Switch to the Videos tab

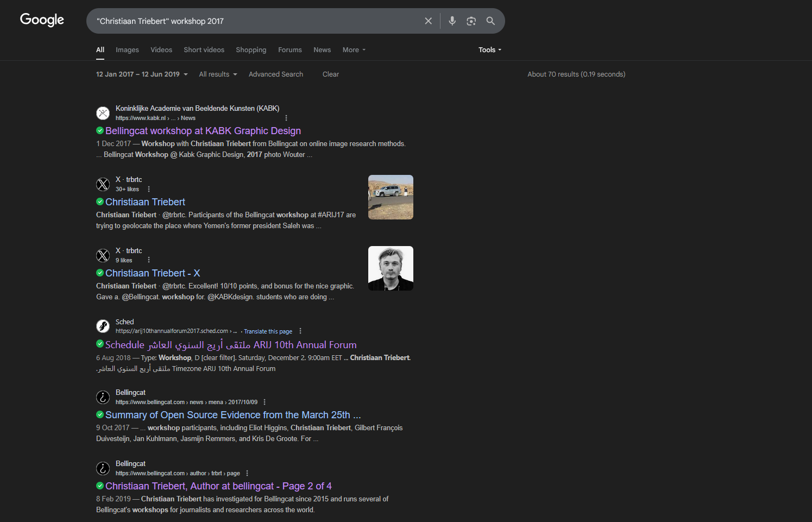161,50
